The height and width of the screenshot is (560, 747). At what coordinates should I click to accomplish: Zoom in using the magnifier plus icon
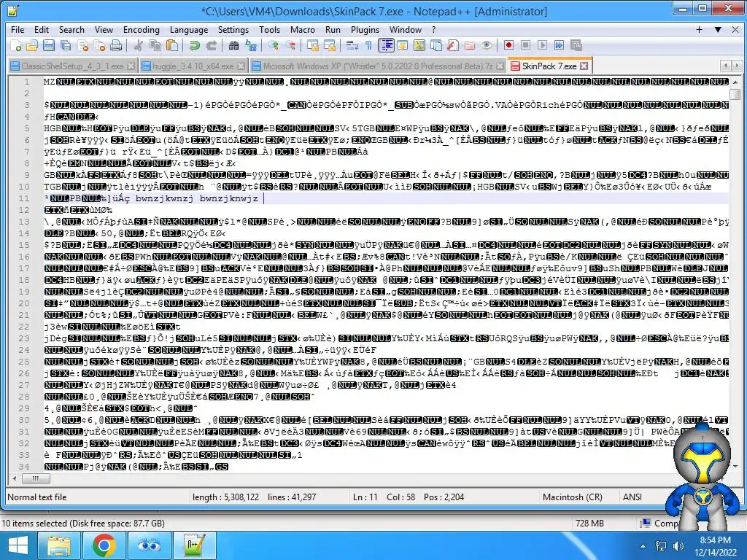pos(273,45)
